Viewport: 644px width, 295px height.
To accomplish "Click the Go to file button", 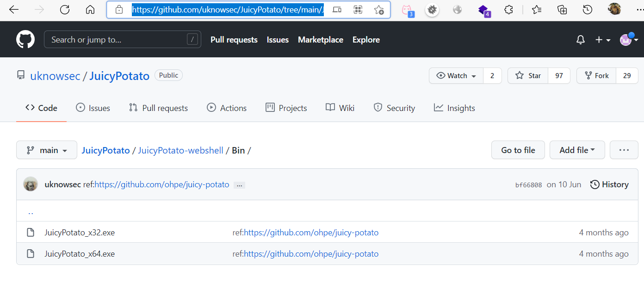I will tap(518, 150).
